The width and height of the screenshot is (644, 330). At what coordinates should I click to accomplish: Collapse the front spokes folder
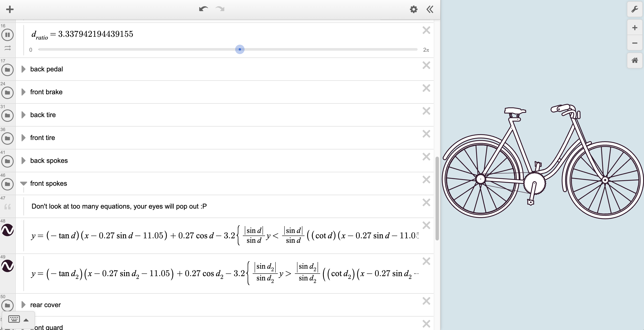coord(23,184)
